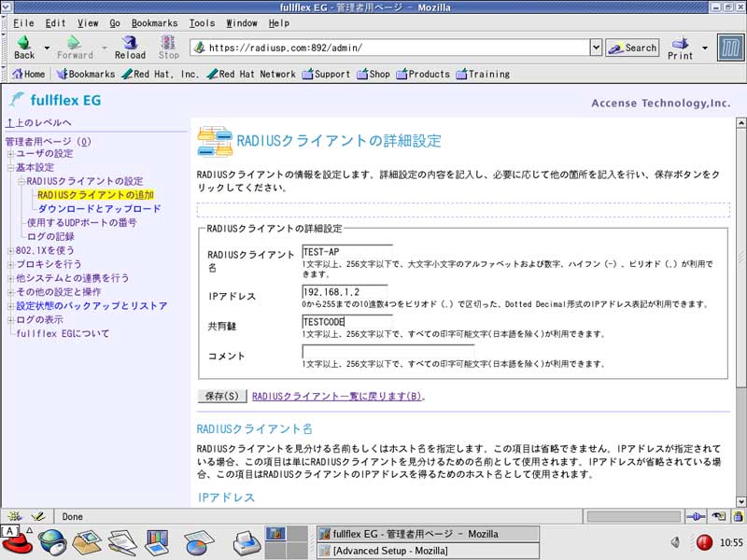Open the Red Hat main menu

pos(17,541)
